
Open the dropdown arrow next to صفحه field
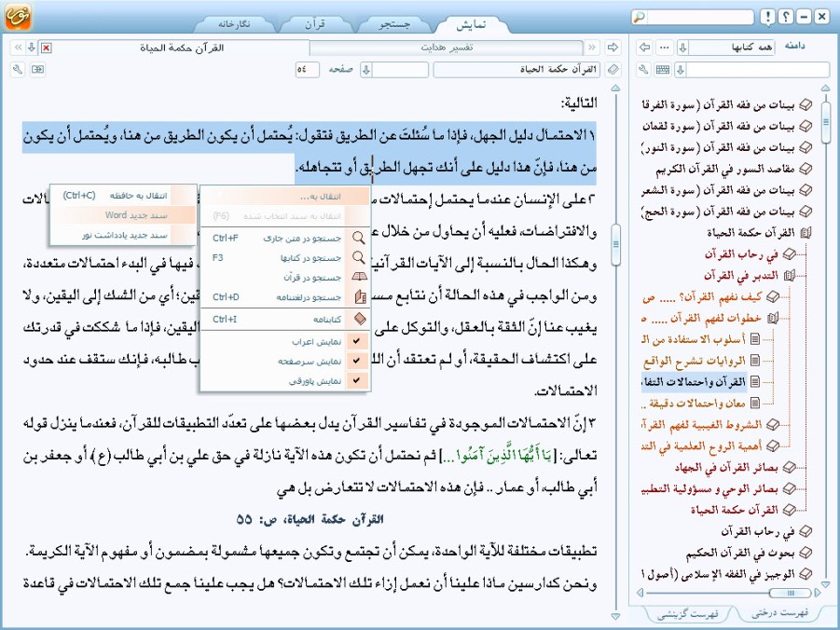(365, 70)
